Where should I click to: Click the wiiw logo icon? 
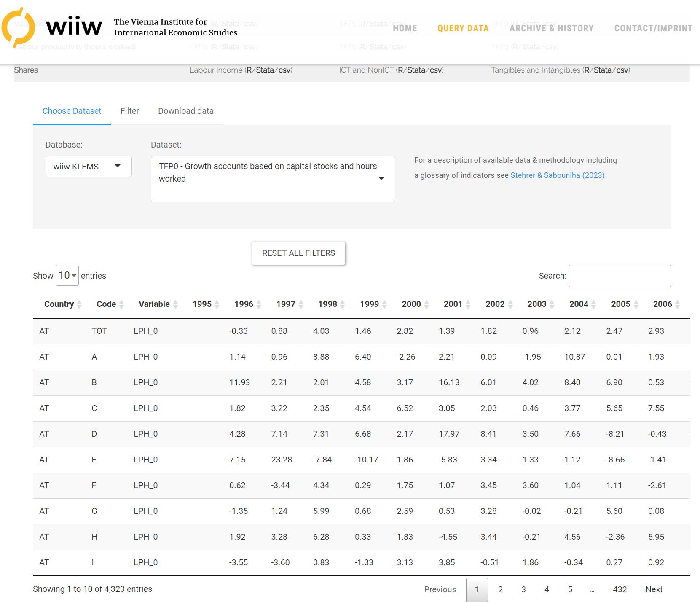coord(19,27)
